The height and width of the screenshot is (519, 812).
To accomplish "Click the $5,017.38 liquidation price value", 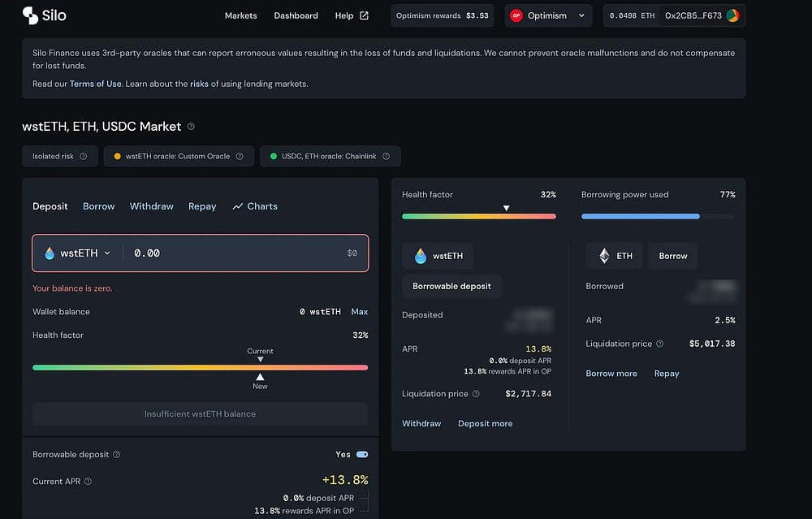I will pos(712,344).
